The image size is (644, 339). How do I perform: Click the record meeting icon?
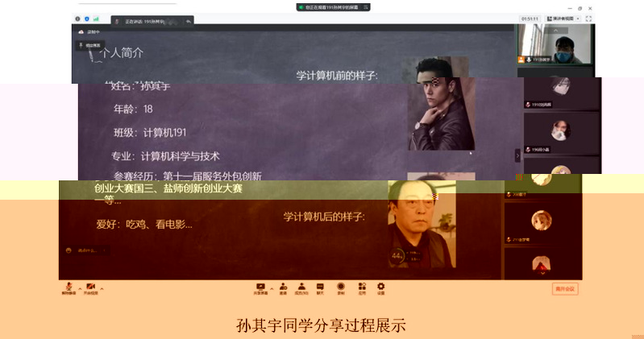point(341,287)
